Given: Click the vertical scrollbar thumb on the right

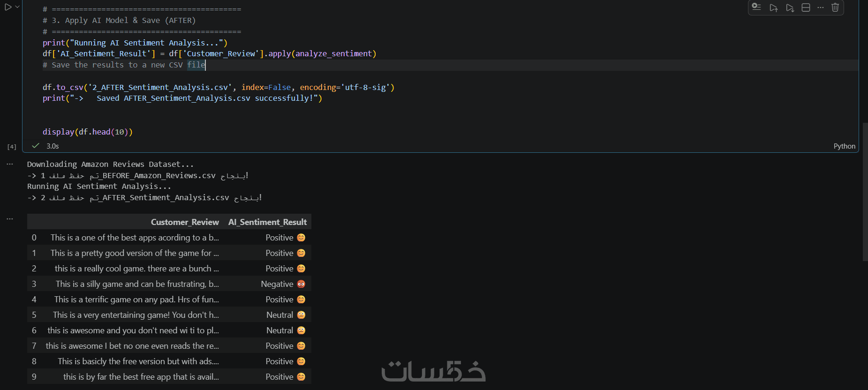Looking at the screenshot, I should [865, 192].
